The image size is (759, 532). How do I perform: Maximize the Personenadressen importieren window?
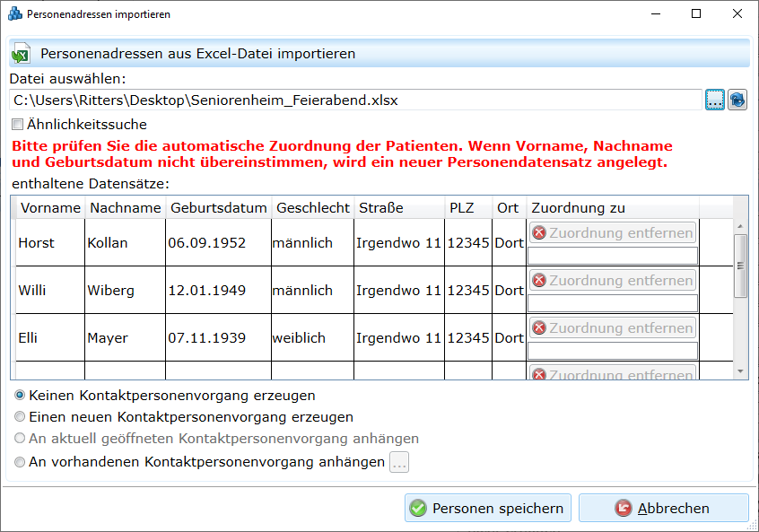(696, 14)
